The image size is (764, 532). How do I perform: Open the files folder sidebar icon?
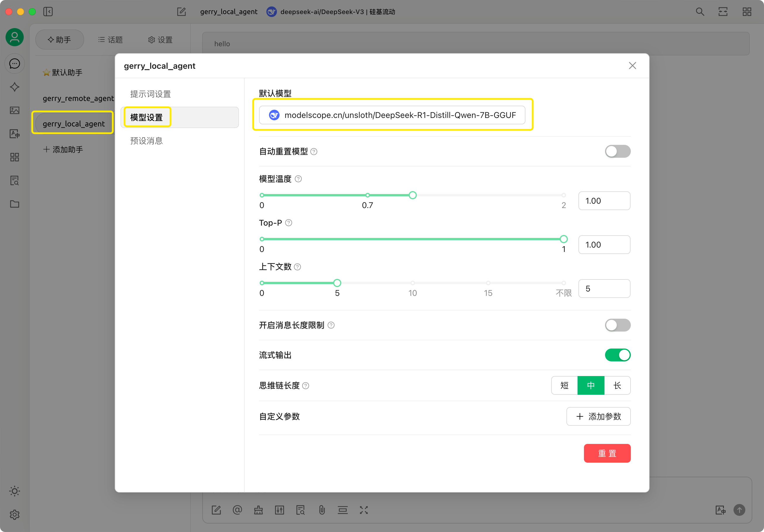(15, 204)
